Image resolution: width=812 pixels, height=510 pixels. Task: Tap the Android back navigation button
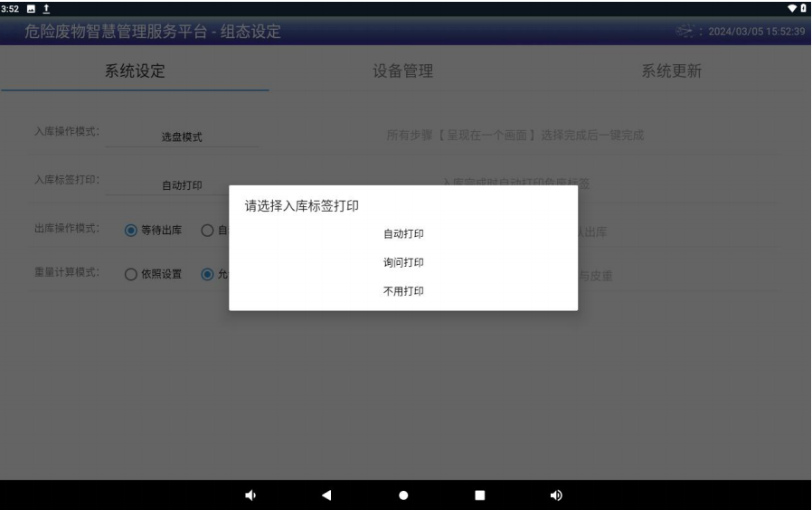click(x=326, y=495)
